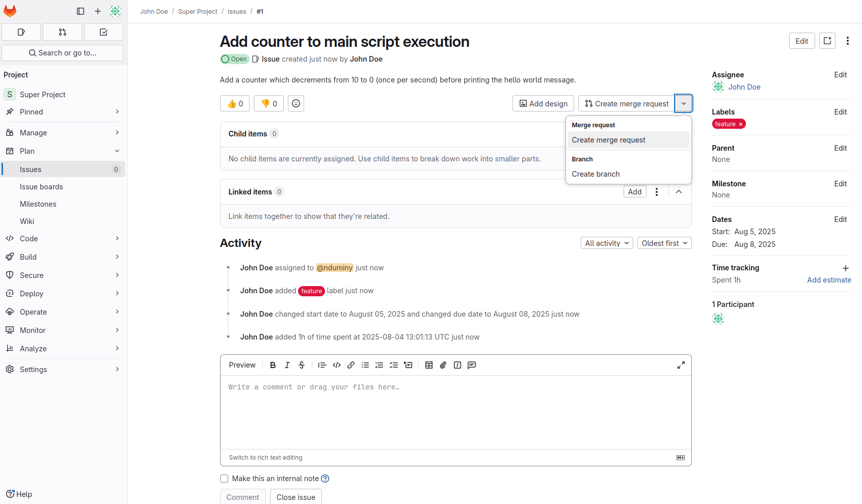Insert a table into the comment
The width and height of the screenshot is (862, 504).
pyautogui.click(x=428, y=365)
